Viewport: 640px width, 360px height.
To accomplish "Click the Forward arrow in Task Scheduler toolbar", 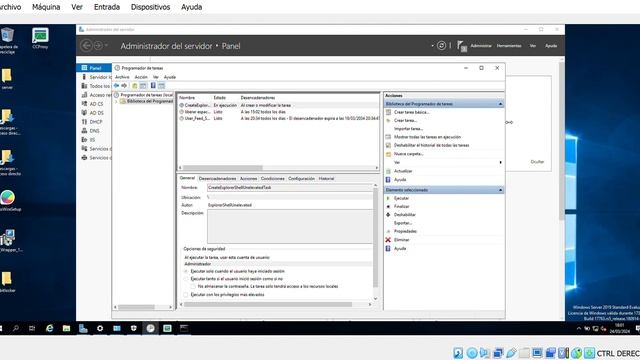I will coord(124,86).
